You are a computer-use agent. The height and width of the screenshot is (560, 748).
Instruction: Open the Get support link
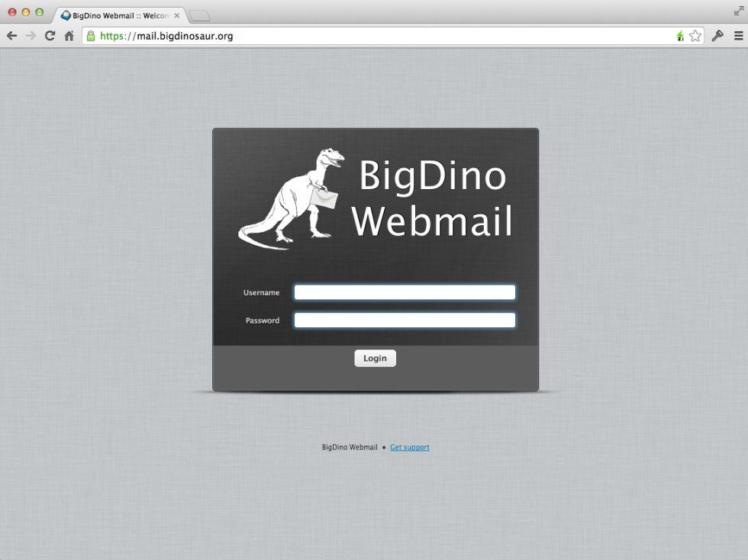click(x=410, y=447)
